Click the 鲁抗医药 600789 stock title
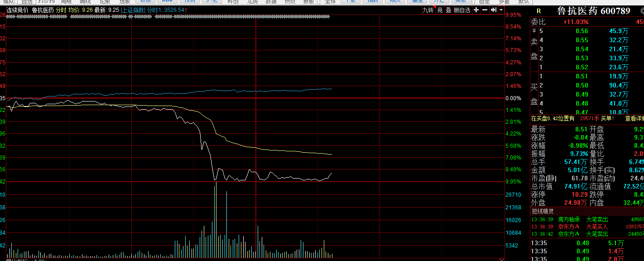644x261 pixels. pos(593,11)
